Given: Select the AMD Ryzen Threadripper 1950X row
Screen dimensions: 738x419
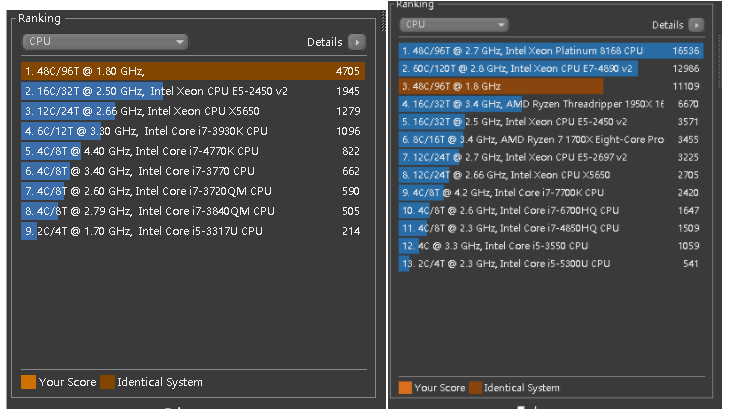Looking at the screenshot, I should coord(551,104).
